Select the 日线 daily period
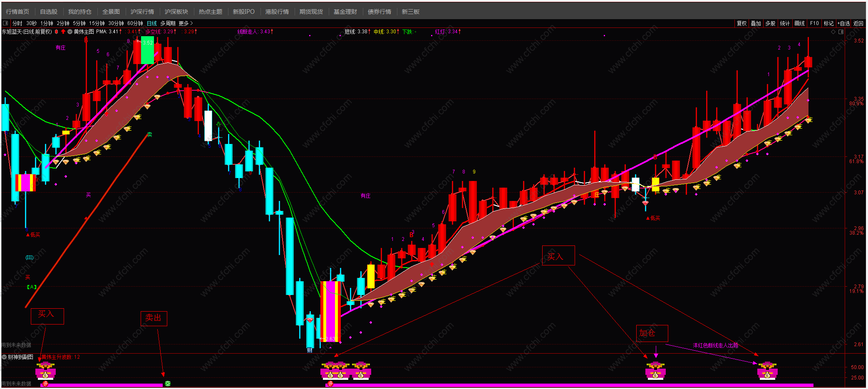The width and height of the screenshot is (868, 389). [x=152, y=23]
